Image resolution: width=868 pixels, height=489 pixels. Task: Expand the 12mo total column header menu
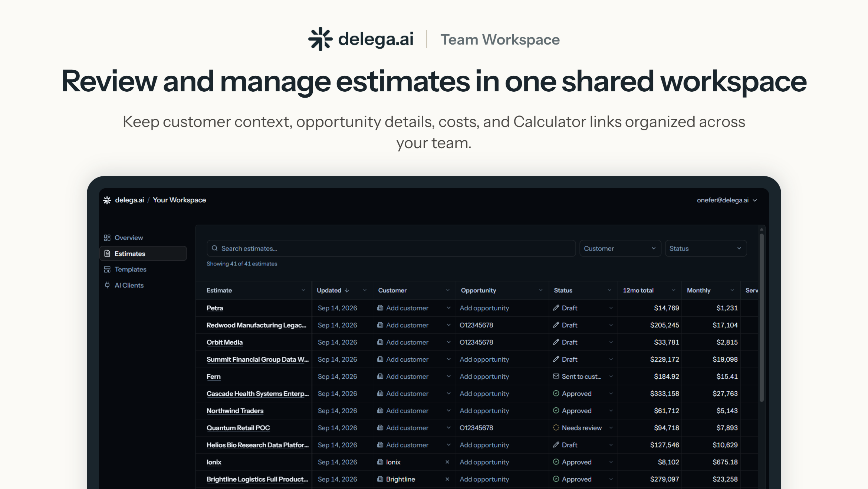tap(673, 290)
